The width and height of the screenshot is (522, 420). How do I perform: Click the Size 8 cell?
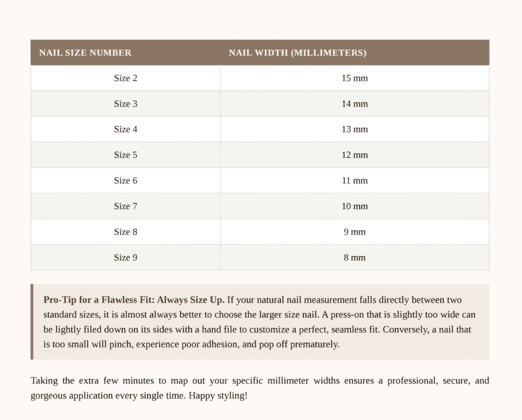tap(125, 232)
